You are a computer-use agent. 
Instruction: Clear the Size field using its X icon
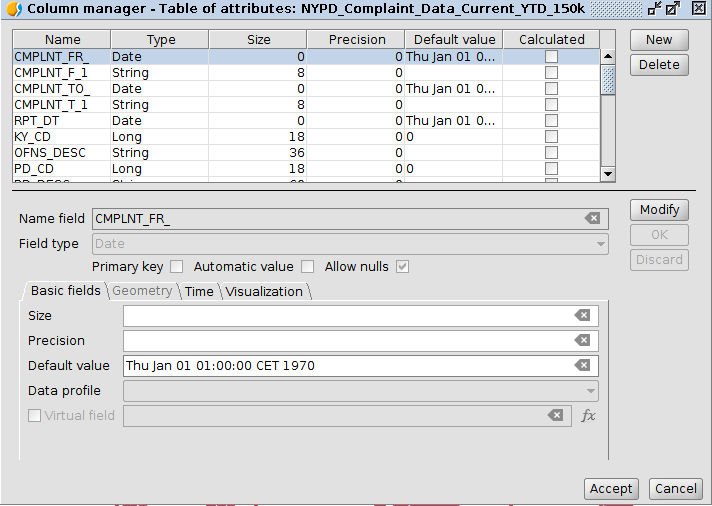coord(582,316)
